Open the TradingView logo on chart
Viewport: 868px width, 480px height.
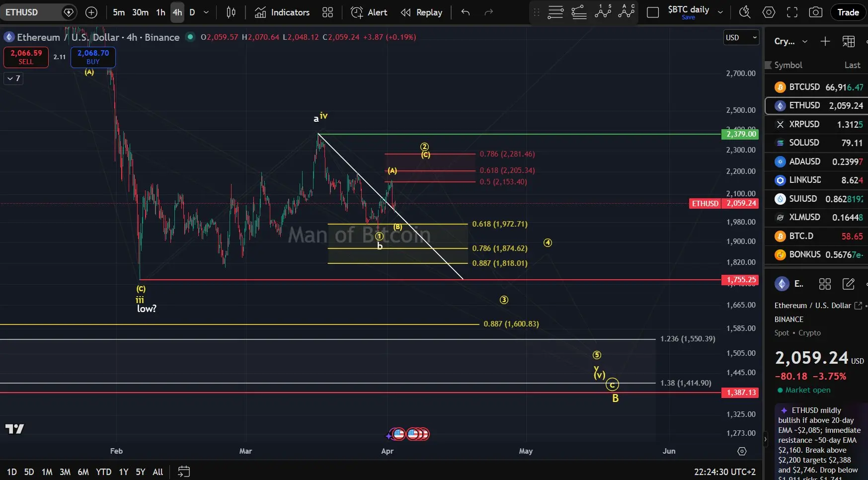pos(14,429)
